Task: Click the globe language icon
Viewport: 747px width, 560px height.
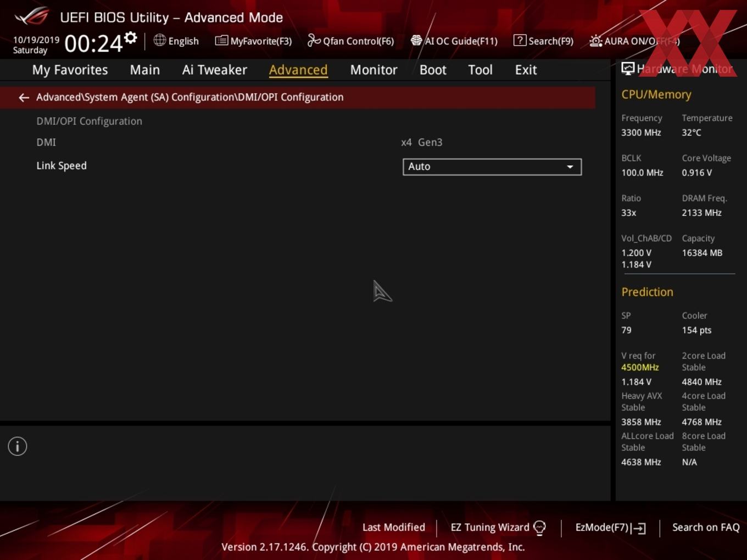Action: click(159, 40)
